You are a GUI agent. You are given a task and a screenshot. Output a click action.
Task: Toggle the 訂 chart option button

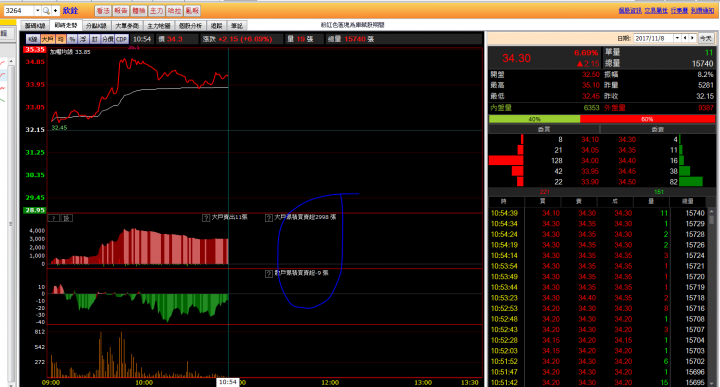pos(95,39)
